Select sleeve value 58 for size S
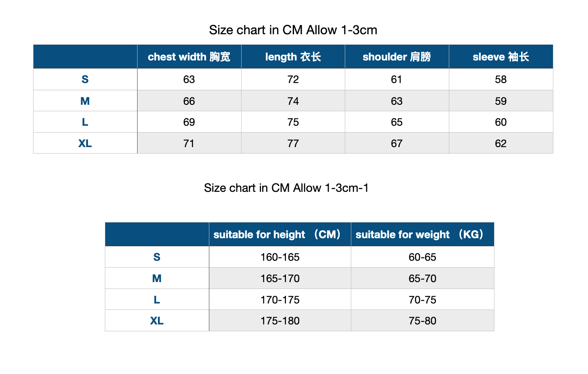Image resolution: width=588 pixels, height=374 pixels. 500,79
